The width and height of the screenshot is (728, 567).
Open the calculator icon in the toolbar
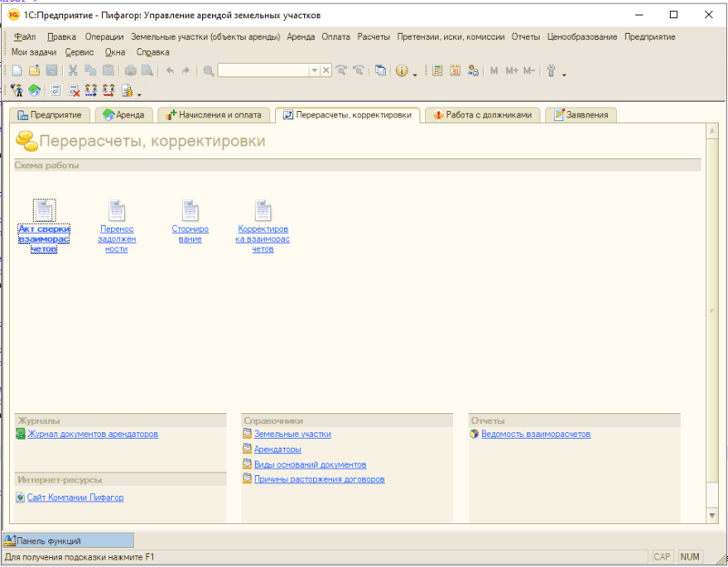(438, 70)
